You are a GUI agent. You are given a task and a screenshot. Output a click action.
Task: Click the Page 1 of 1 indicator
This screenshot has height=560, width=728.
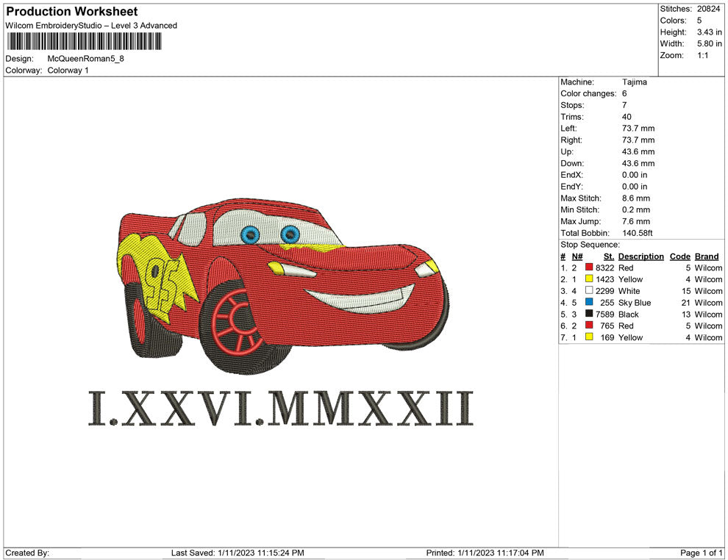tap(701, 553)
